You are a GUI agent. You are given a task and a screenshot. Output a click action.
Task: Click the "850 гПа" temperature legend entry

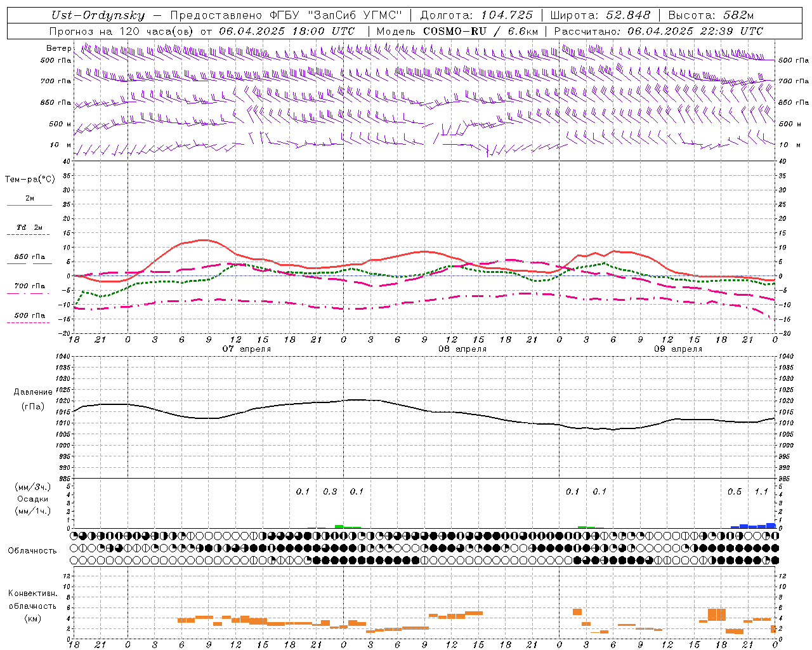30,257
